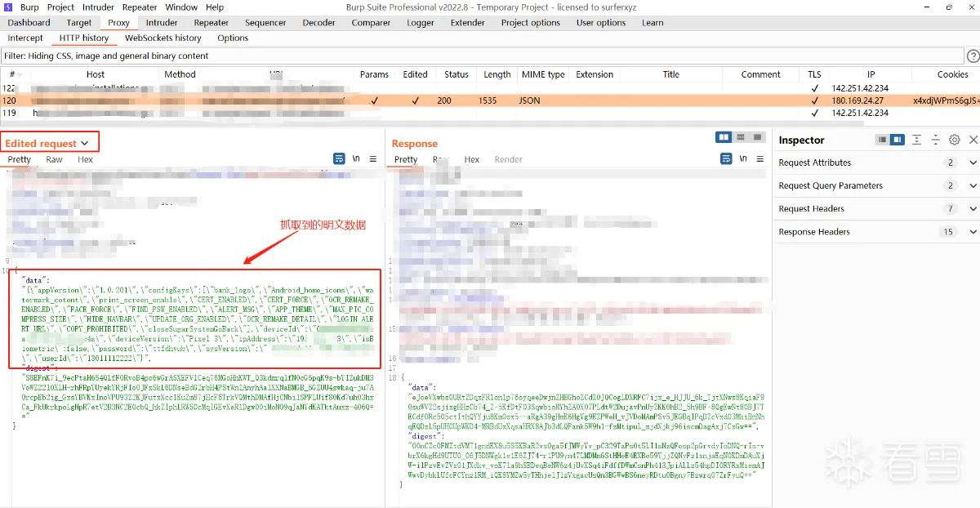Screen dimensions: 980x508
Task: Open the Help menu
Action: (x=215, y=7)
